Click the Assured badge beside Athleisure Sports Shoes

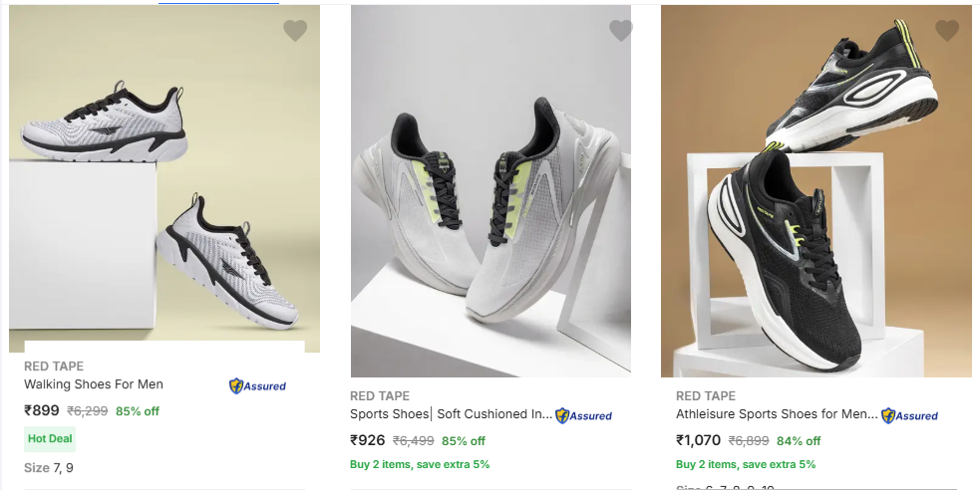coord(909,415)
